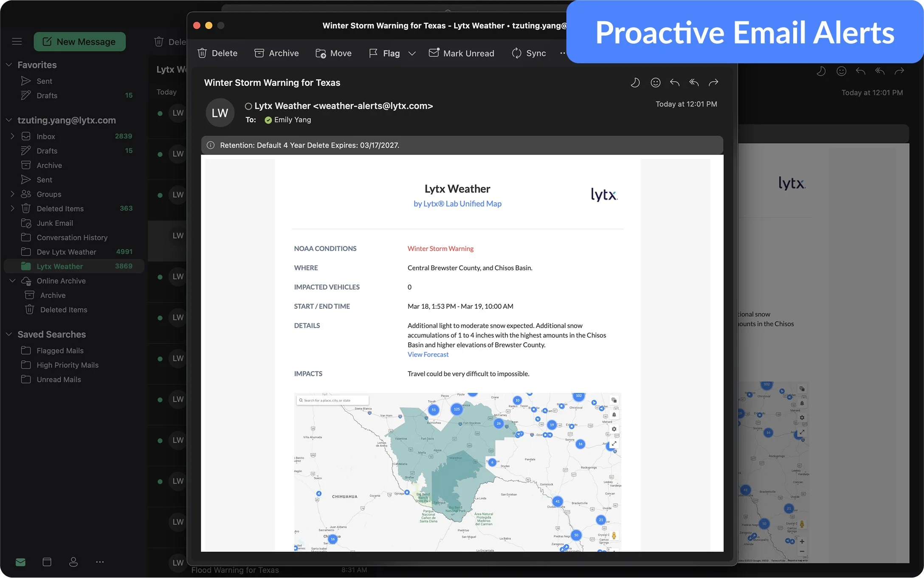The height and width of the screenshot is (578, 924).
Task: Click the snooze moon icon in the message header
Action: (635, 82)
